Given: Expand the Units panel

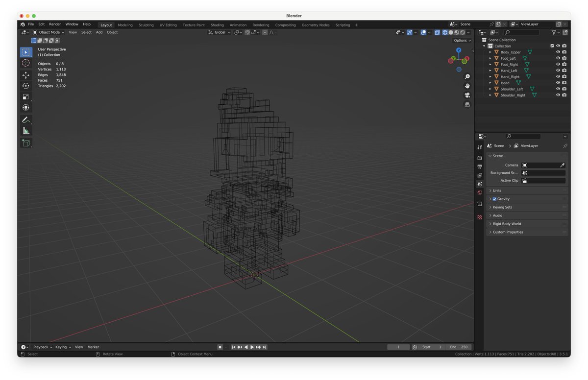Looking at the screenshot, I should [527, 190].
